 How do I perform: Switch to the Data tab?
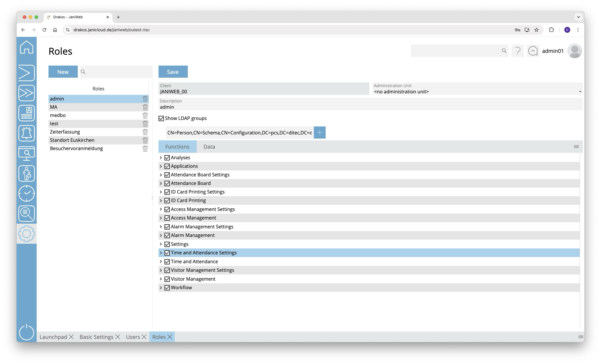209,147
